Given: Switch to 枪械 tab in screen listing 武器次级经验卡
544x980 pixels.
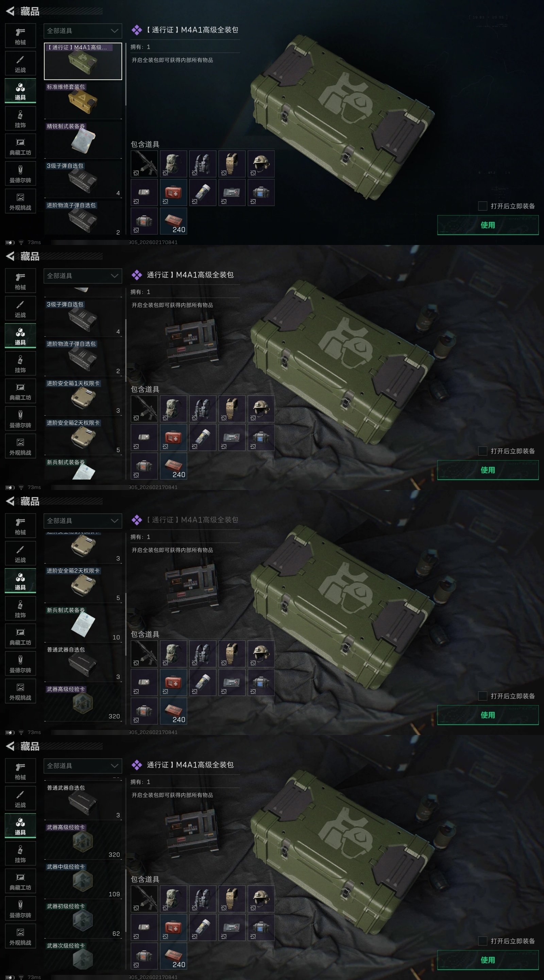Looking at the screenshot, I should 20,771.
